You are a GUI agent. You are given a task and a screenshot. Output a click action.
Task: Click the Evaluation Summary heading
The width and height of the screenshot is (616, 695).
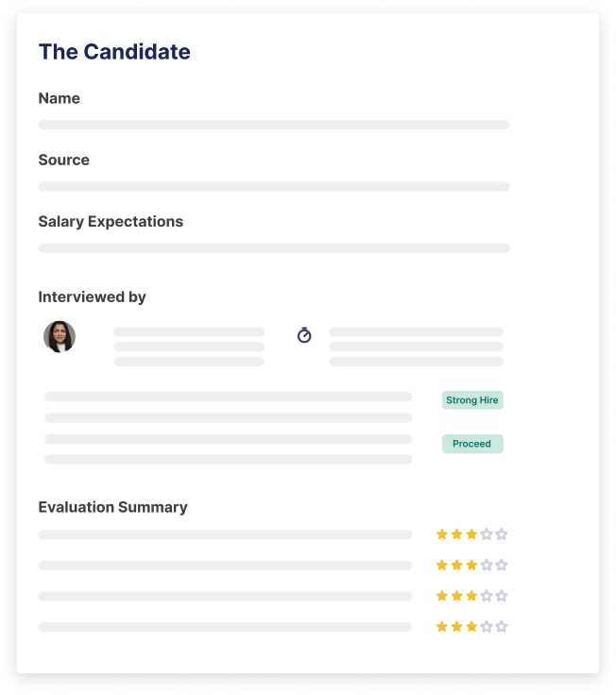pyautogui.click(x=112, y=507)
